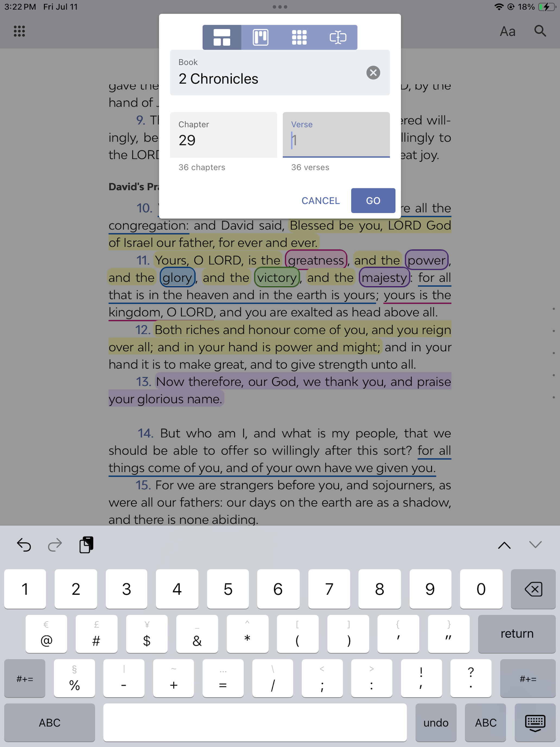This screenshot has width=560, height=747.
Task: Tap the percent sign key
Action: [x=74, y=678]
